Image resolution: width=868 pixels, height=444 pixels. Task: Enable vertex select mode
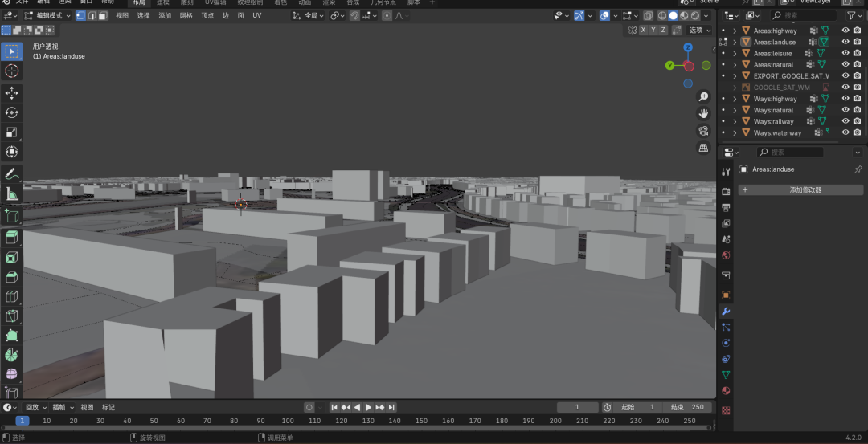point(81,15)
